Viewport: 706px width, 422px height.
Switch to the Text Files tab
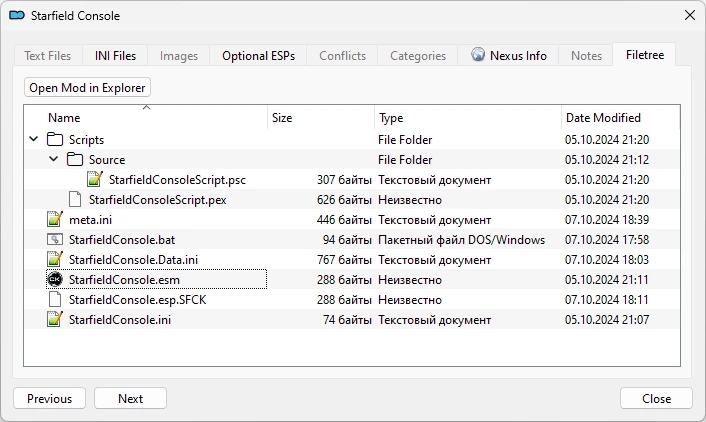48,55
